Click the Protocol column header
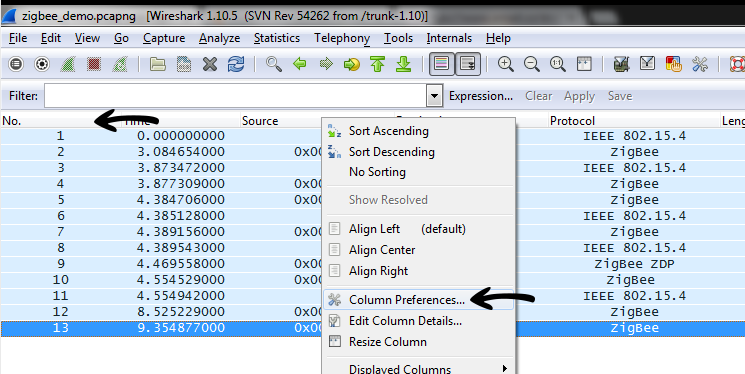The width and height of the screenshot is (745, 374). tap(634, 121)
